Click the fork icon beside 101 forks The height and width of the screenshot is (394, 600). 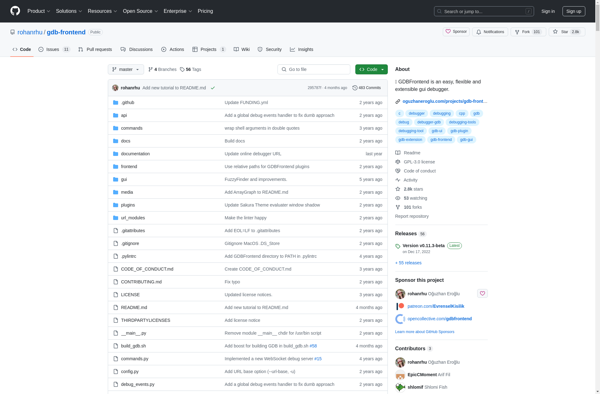pyautogui.click(x=398, y=207)
